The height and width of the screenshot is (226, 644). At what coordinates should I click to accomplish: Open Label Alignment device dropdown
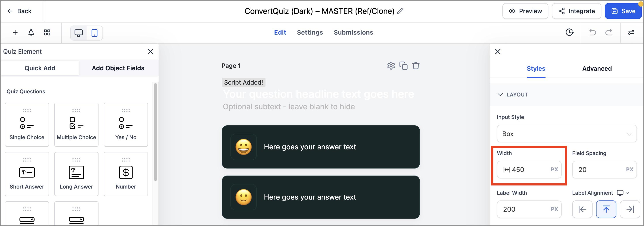pyautogui.click(x=623, y=193)
